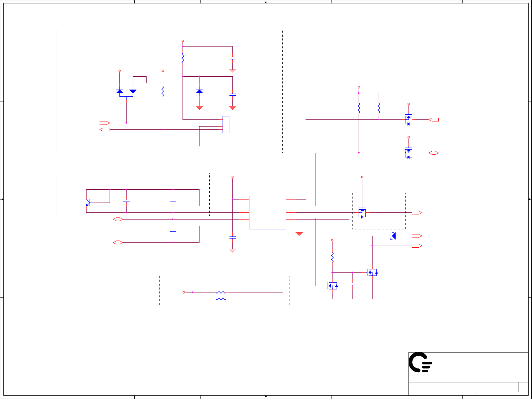Viewport: 532px width, 399px height.
Task: Click power terminal above central IC
Action: tap(233, 177)
